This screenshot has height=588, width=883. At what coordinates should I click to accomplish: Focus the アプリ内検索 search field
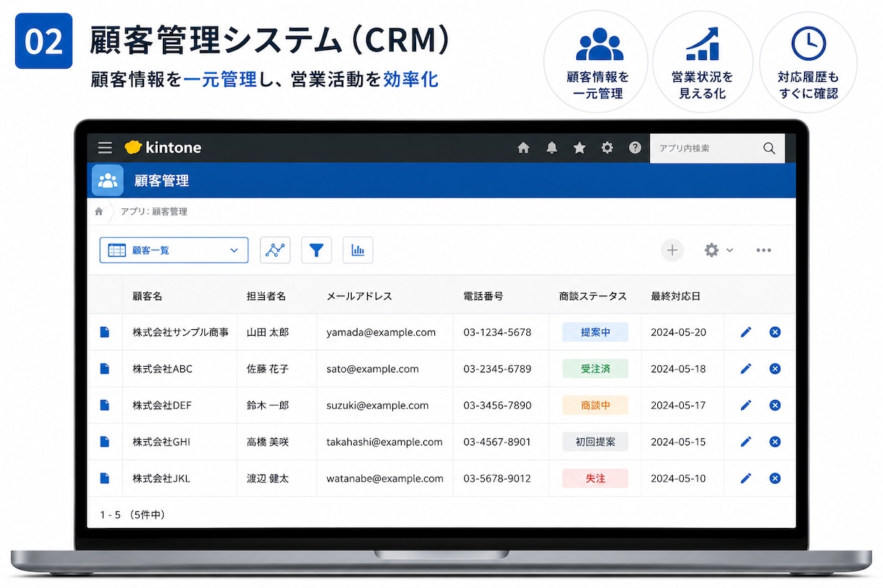717,148
